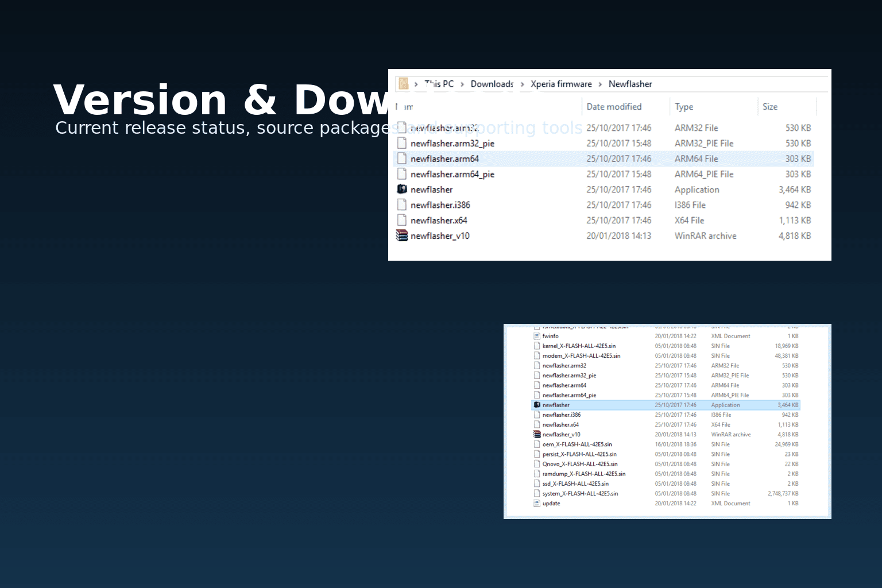Select newflasher.arm32_pie name in firmware files window

click(x=569, y=376)
